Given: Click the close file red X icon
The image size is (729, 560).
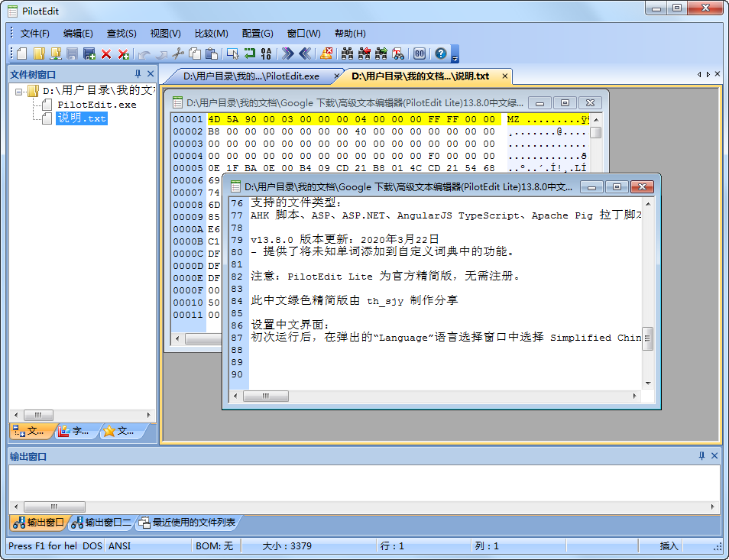Looking at the screenshot, I should pyautogui.click(x=106, y=54).
